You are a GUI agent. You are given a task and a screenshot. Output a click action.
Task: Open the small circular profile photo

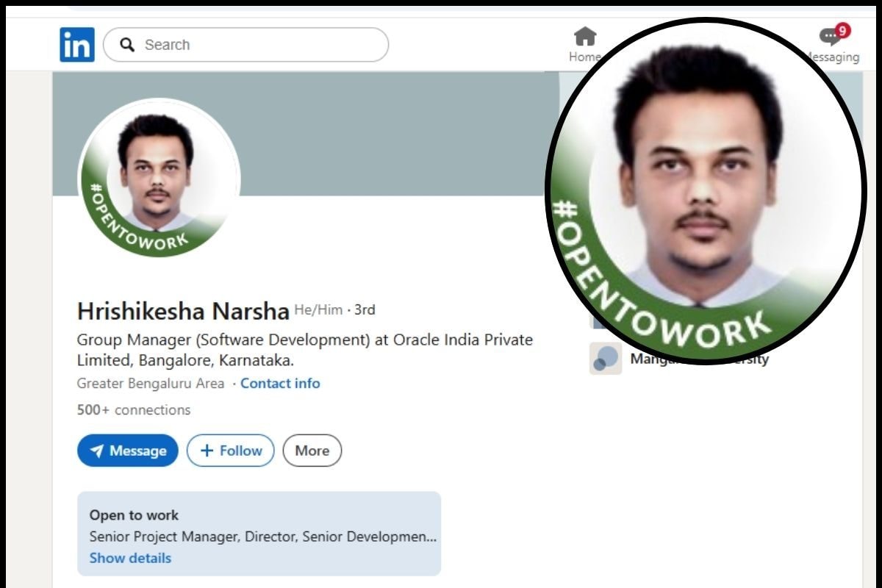tap(158, 179)
